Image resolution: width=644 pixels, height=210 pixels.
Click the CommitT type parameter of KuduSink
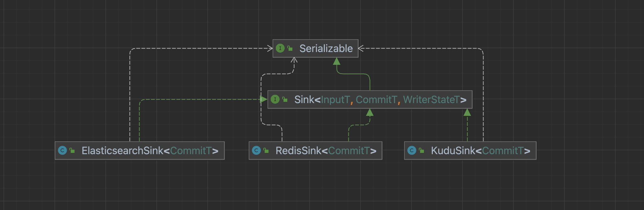[x=503, y=151]
